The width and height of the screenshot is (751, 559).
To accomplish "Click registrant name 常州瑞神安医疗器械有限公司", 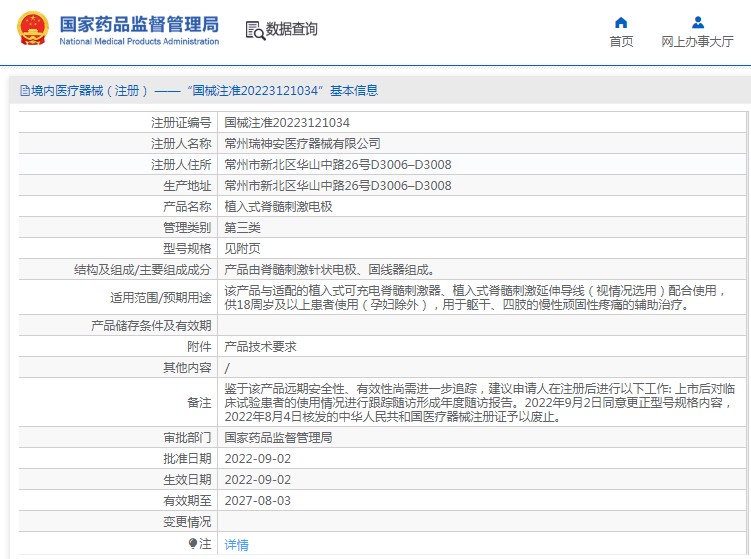I will click(302, 143).
